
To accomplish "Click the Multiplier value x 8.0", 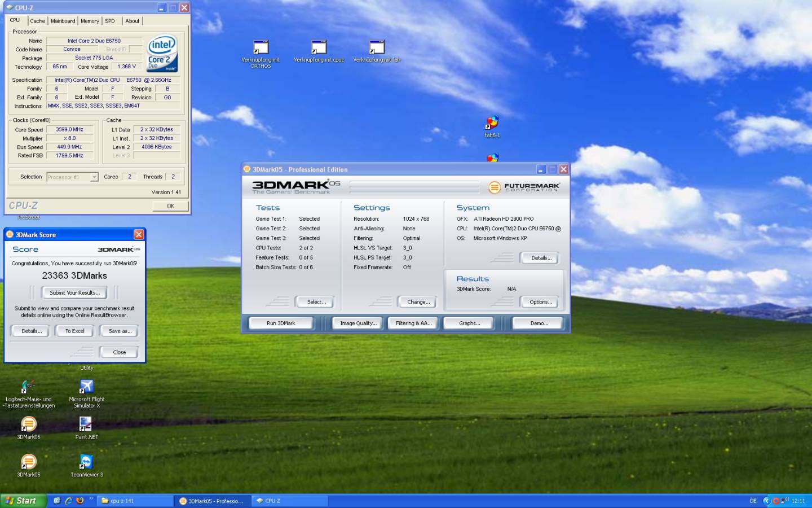I will click(x=70, y=138).
